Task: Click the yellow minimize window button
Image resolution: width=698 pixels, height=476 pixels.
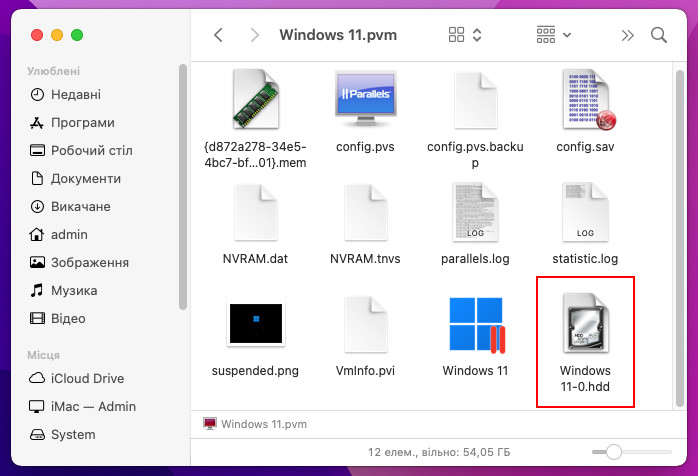Action: coord(57,35)
